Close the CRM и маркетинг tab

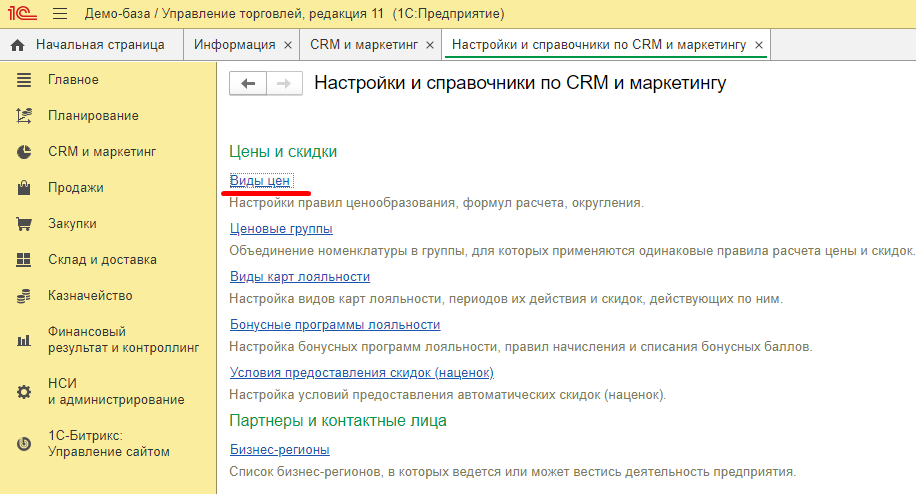point(430,46)
